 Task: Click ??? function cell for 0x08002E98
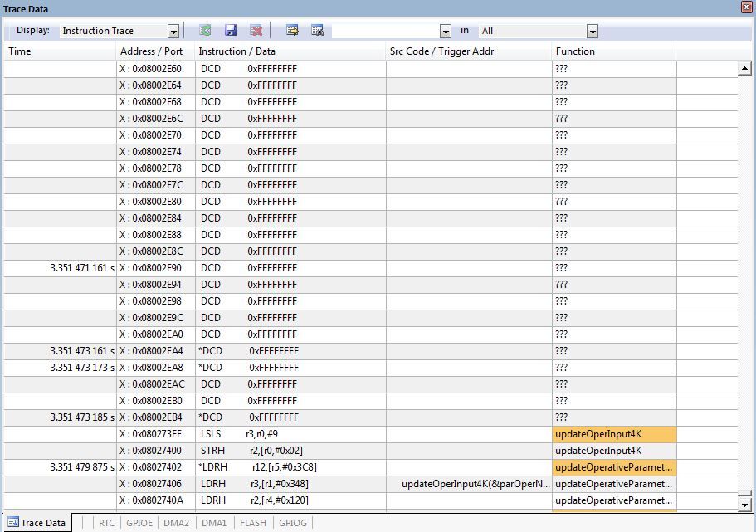click(x=614, y=301)
